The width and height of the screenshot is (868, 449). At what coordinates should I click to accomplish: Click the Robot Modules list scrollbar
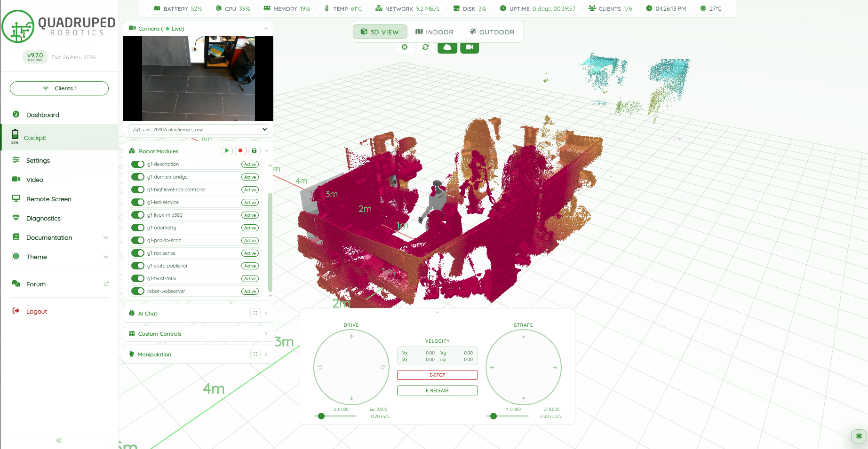270,242
